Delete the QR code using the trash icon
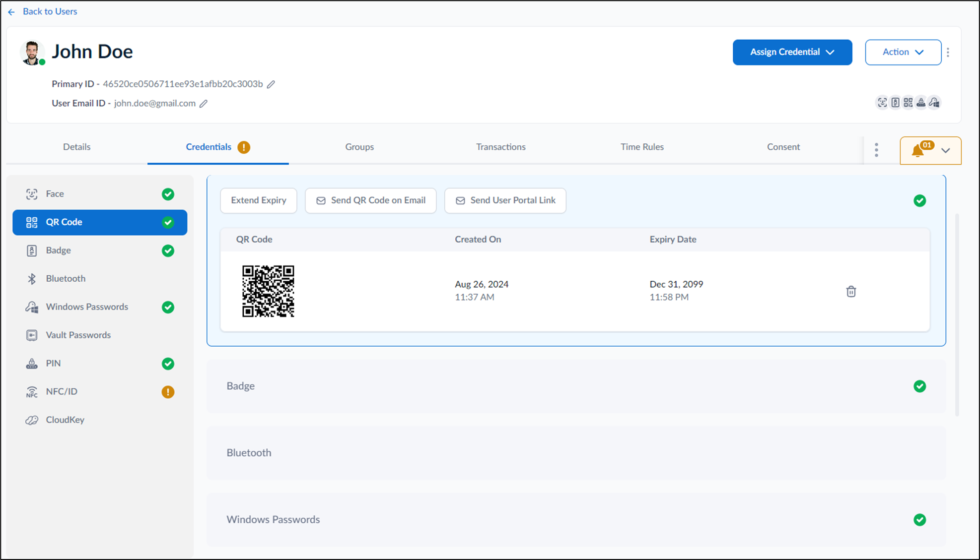Image resolution: width=980 pixels, height=560 pixels. [851, 292]
